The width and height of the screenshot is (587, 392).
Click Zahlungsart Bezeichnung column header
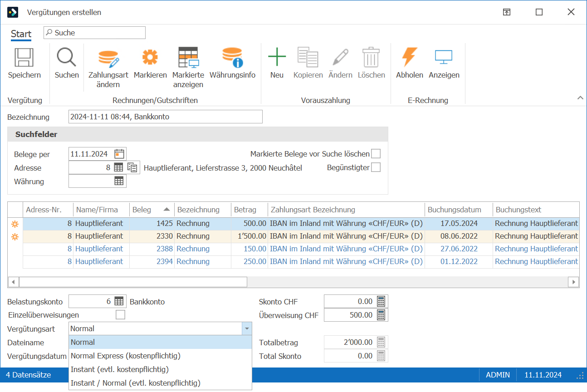point(346,210)
